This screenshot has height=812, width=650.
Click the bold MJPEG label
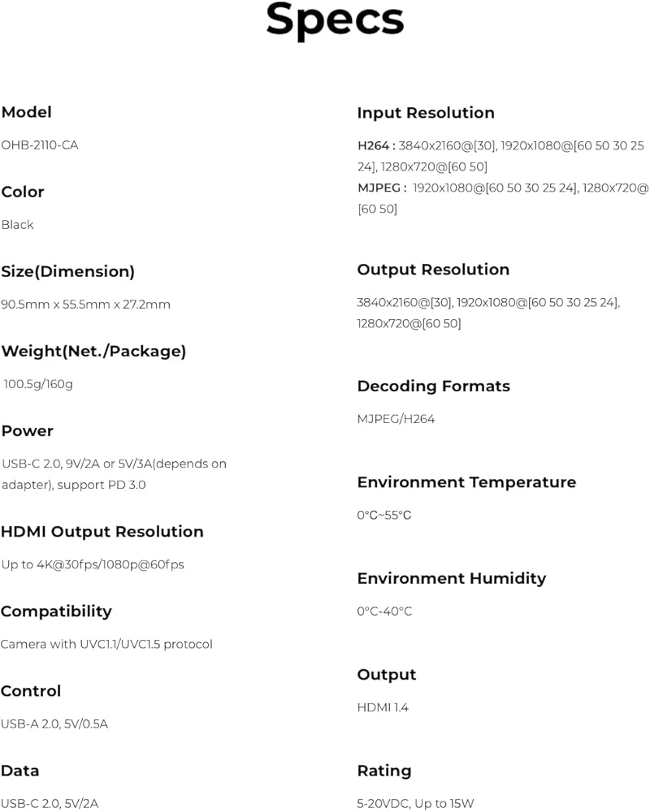coord(379,188)
